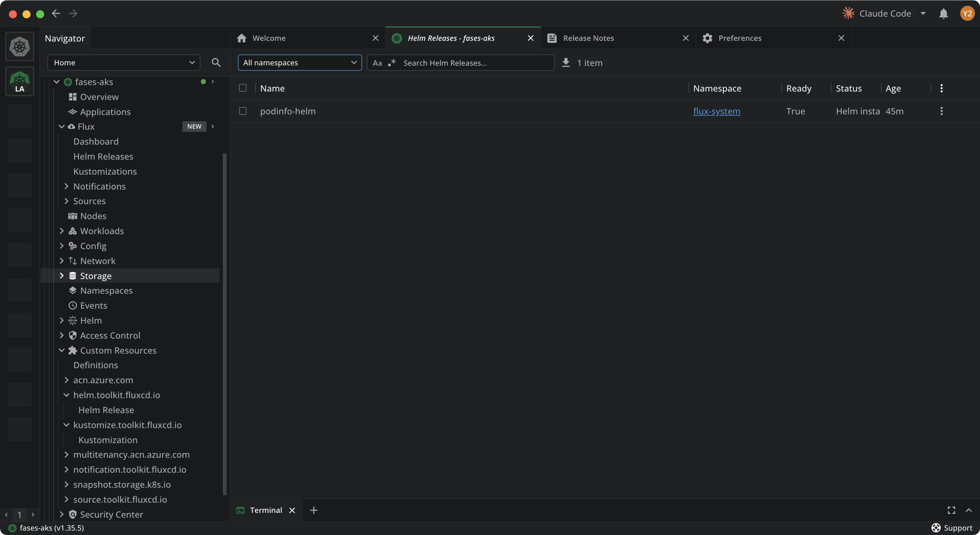Image resolution: width=980 pixels, height=535 pixels.
Task: Open Flux Helm Releases in sidebar
Action: pyautogui.click(x=103, y=157)
